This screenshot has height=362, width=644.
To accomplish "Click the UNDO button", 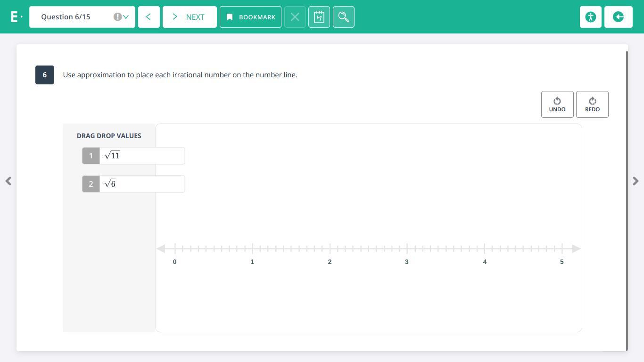I will point(557,104).
